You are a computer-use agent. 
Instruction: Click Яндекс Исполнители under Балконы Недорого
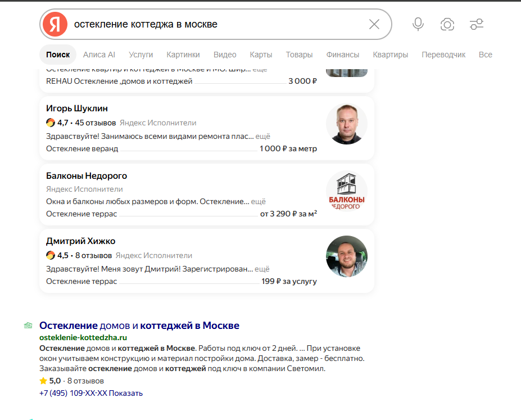point(84,189)
